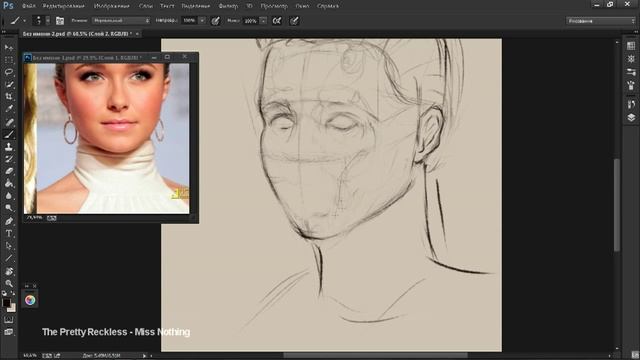
Task: Enable airbrush mode
Action: 277,21
